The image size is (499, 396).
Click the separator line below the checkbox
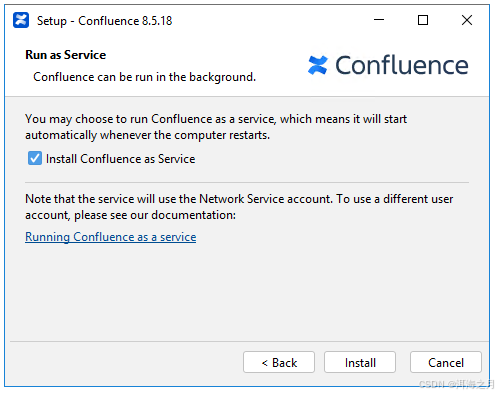247,182
